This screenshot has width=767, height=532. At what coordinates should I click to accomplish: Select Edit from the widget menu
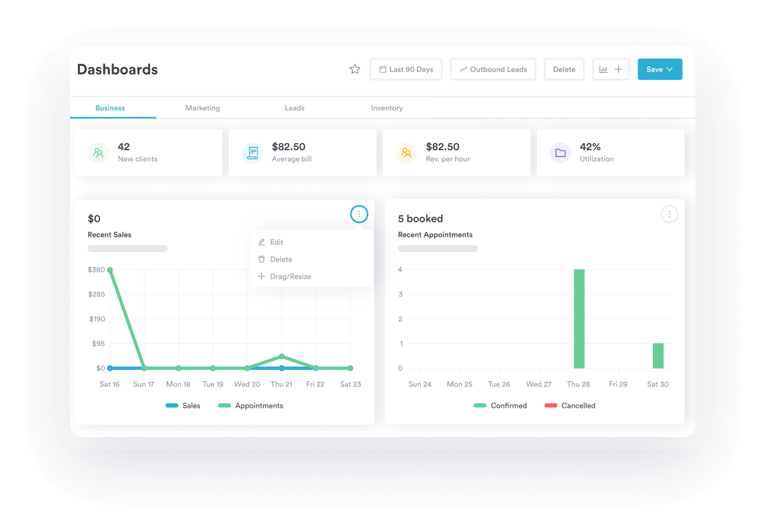click(x=276, y=242)
